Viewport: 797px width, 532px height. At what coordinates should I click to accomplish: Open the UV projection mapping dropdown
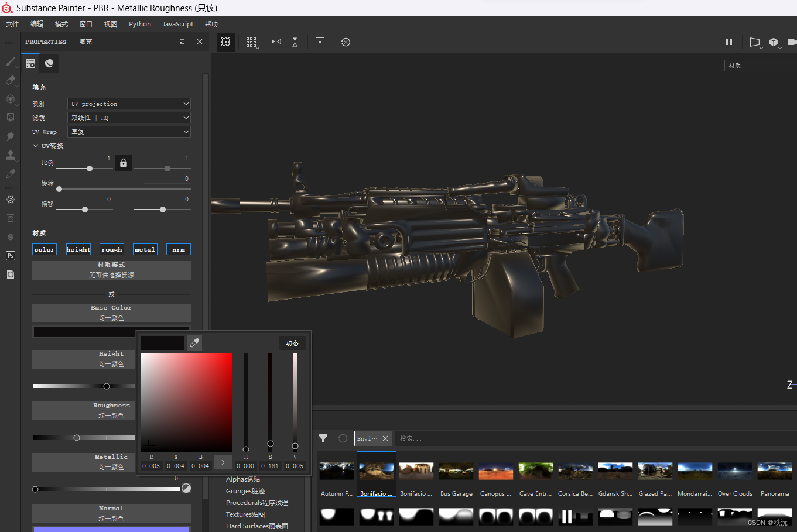point(129,104)
